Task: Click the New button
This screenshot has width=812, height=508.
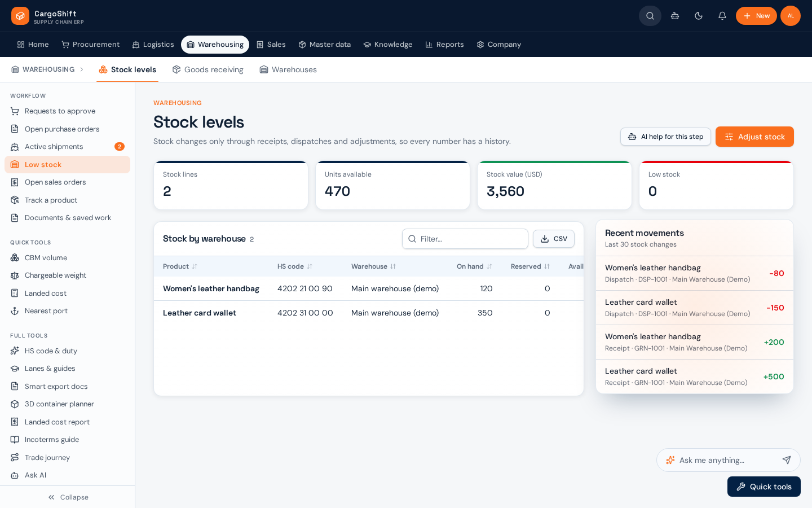Action: click(x=756, y=16)
